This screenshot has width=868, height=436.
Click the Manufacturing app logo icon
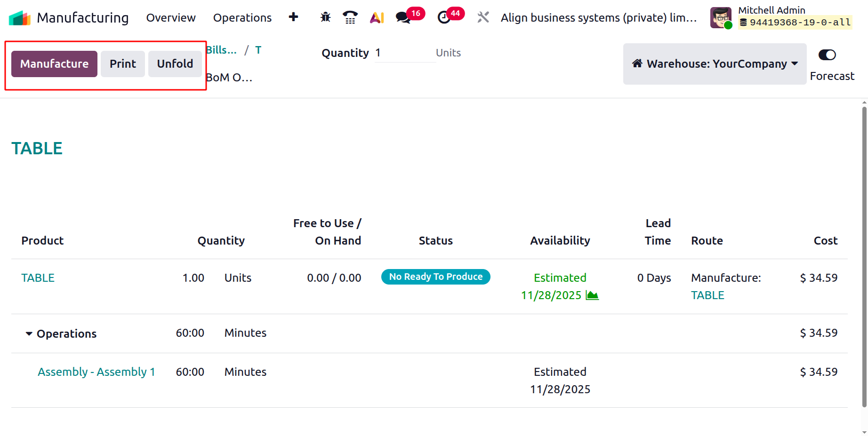pyautogui.click(x=19, y=18)
